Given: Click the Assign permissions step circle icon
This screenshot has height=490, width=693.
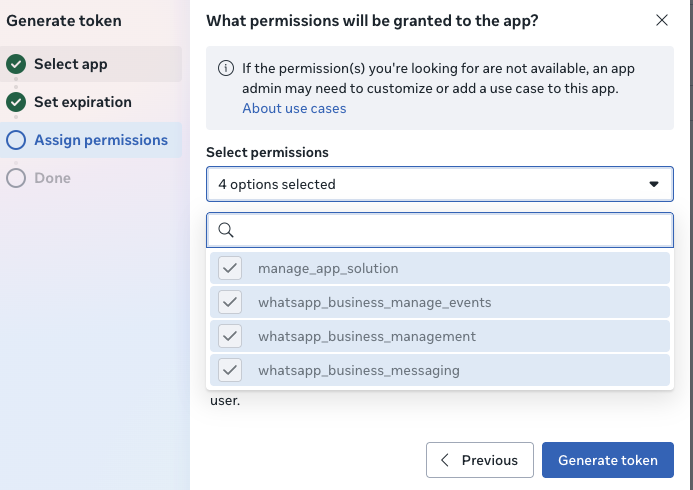Looking at the screenshot, I should [x=16, y=140].
